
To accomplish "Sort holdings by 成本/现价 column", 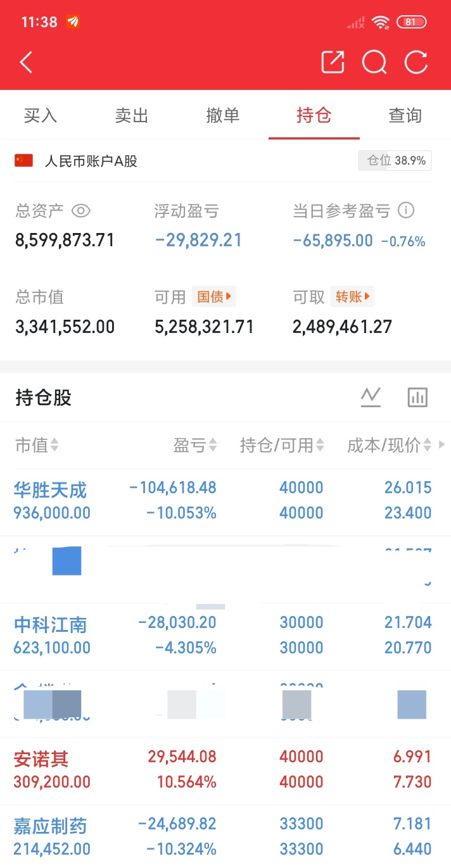I will [390, 445].
